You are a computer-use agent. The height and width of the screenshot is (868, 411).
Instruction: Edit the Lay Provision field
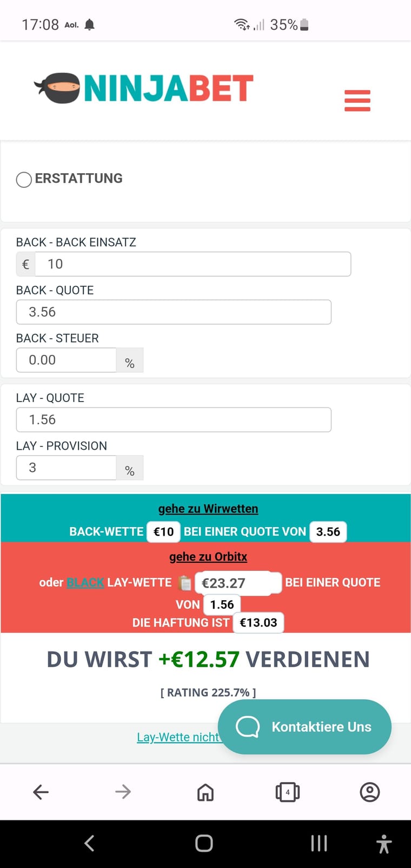(67, 468)
